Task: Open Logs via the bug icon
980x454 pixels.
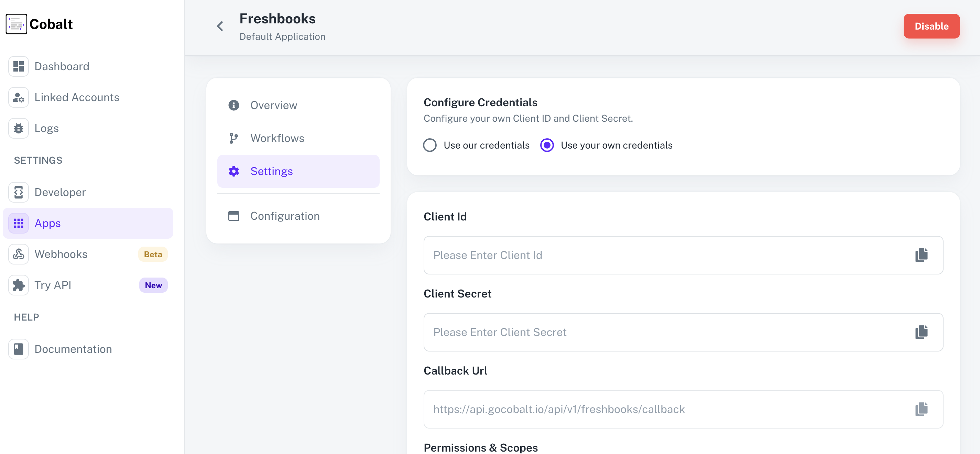Action: pyautogui.click(x=18, y=128)
